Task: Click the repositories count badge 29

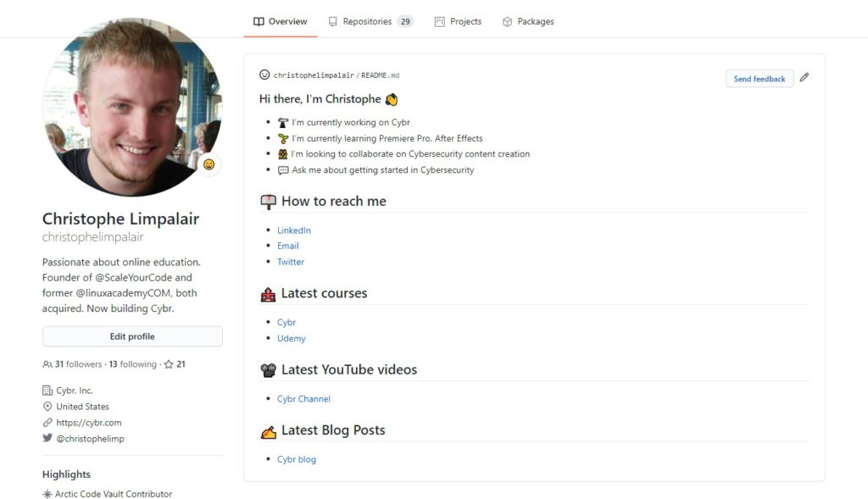Action: click(x=405, y=21)
